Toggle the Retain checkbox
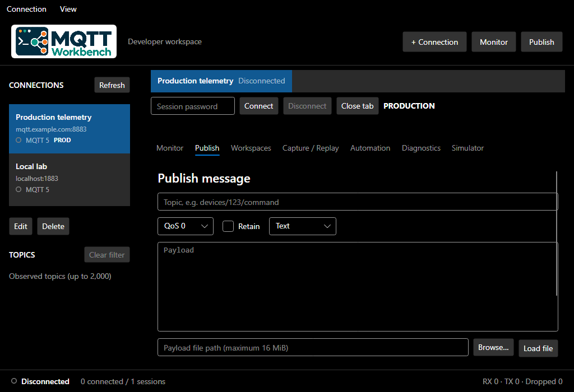The height and width of the screenshot is (392, 574). pyautogui.click(x=228, y=226)
